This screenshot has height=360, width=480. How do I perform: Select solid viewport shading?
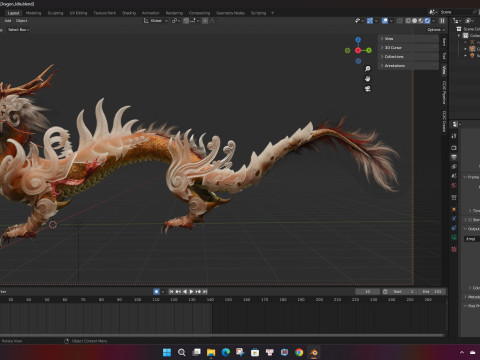[x=414, y=21]
